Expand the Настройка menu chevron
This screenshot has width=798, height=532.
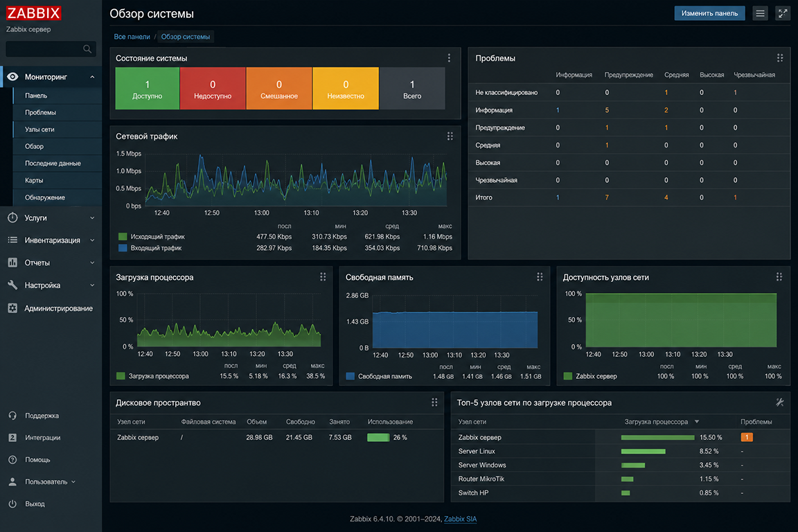[x=92, y=285]
